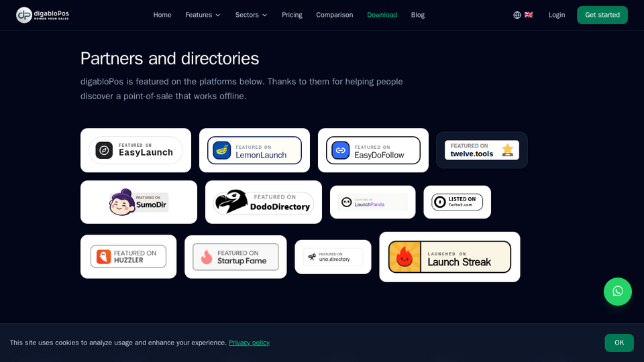Open the Featured on EasyLaunch badge text
Viewport: 644px width, 362px height.
coord(146,150)
